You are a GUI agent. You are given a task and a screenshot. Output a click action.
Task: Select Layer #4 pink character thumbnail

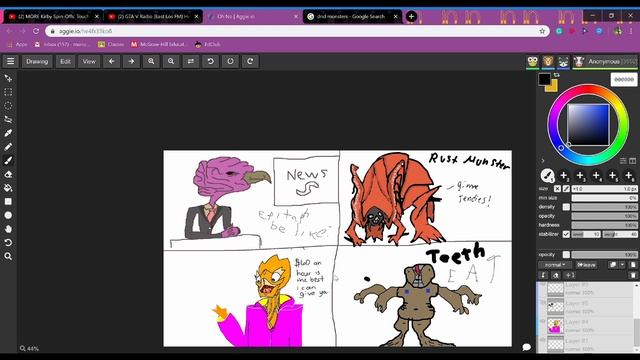[x=555, y=326]
